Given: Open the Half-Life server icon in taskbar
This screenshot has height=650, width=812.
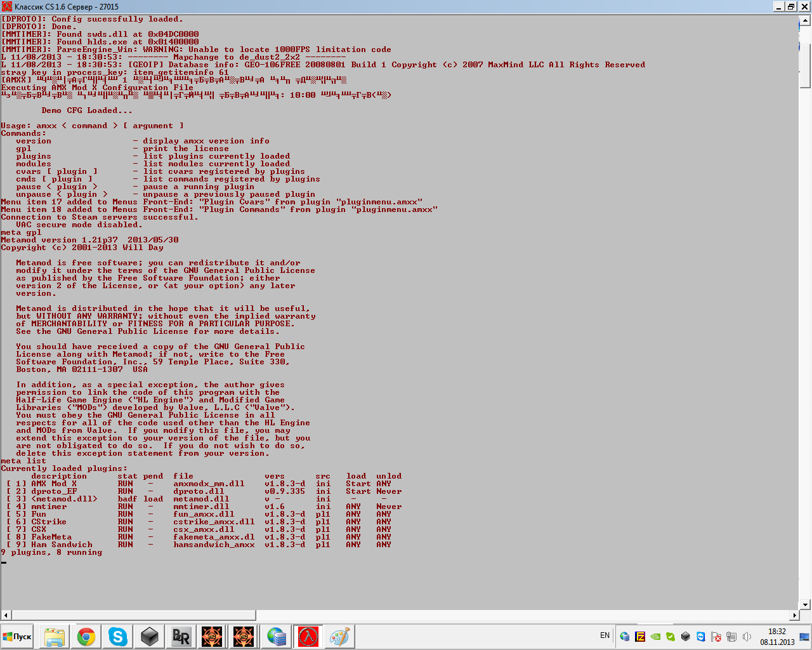Looking at the screenshot, I should (x=308, y=637).
